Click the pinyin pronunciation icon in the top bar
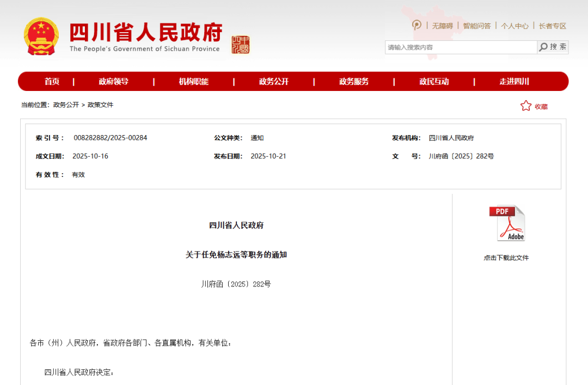The image size is (588, 385). 416,26
